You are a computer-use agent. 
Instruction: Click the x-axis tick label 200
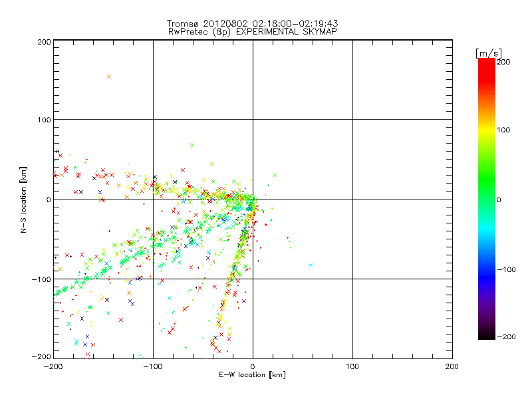tap(452, 366)
